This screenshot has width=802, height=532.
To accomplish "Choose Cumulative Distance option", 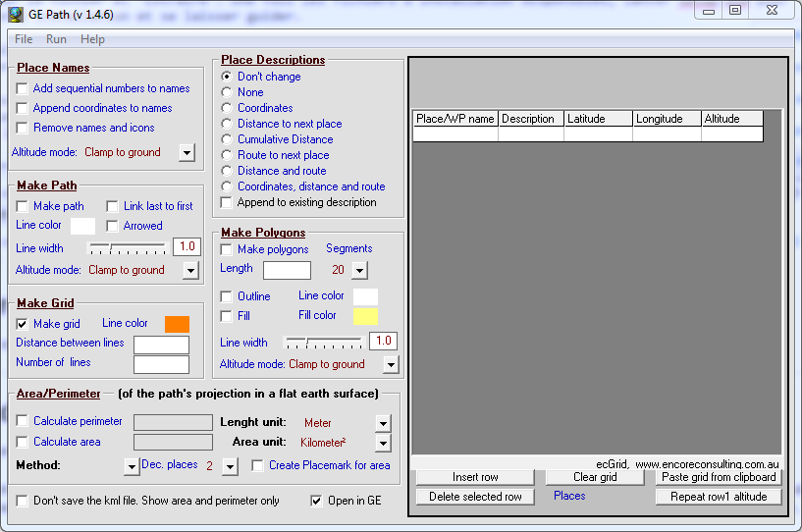I will pyautogui.click(x=227, y=139).
